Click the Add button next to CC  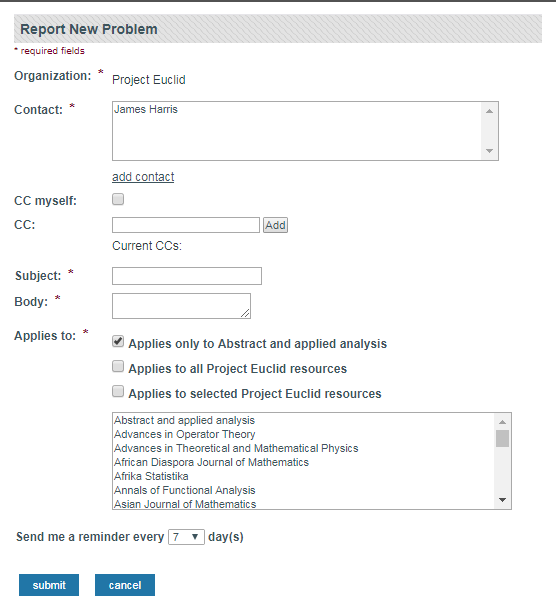pos(275,225)
